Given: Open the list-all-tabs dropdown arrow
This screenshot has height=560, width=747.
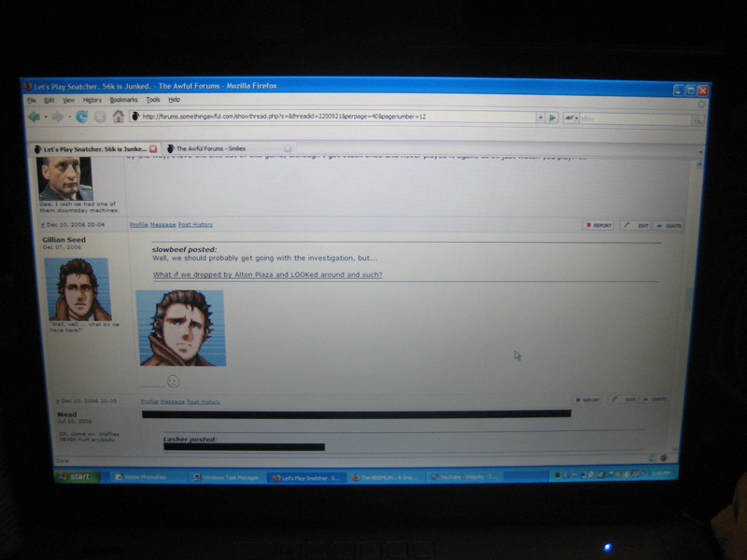Looking at the screenshot, I should (699, 152).
